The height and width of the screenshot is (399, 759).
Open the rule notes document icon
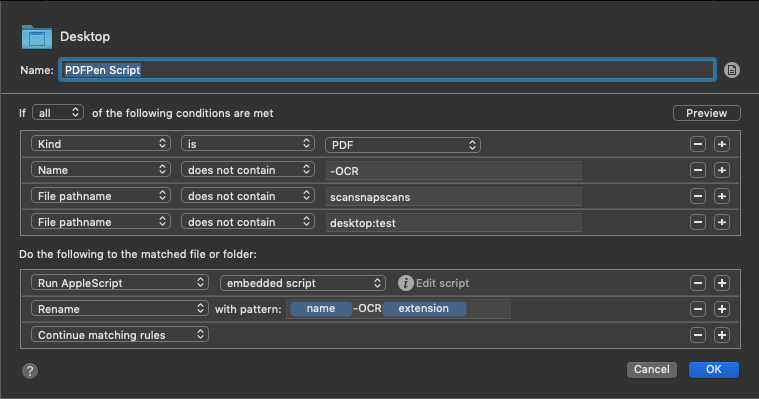(731, 70)
